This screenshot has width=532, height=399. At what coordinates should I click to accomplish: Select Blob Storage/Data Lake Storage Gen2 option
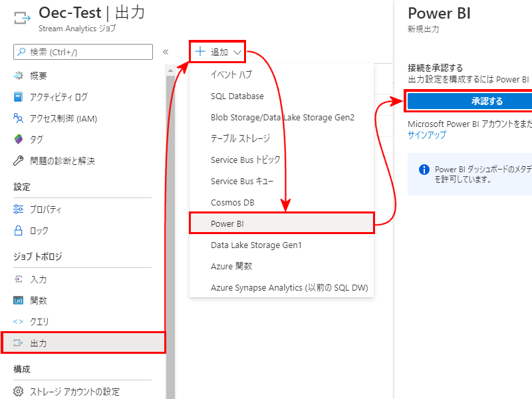pos(282,117)
